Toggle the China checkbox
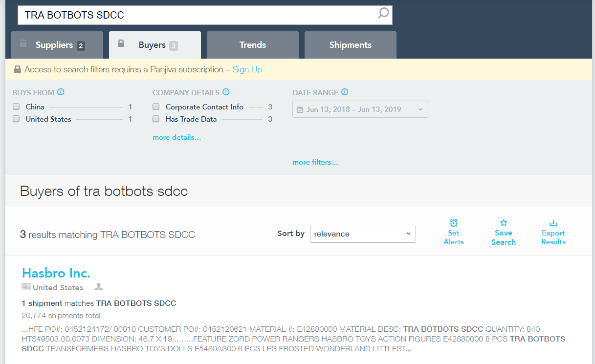Image resolution: width=595 pixels, height=364 pixels. (16, 107)
